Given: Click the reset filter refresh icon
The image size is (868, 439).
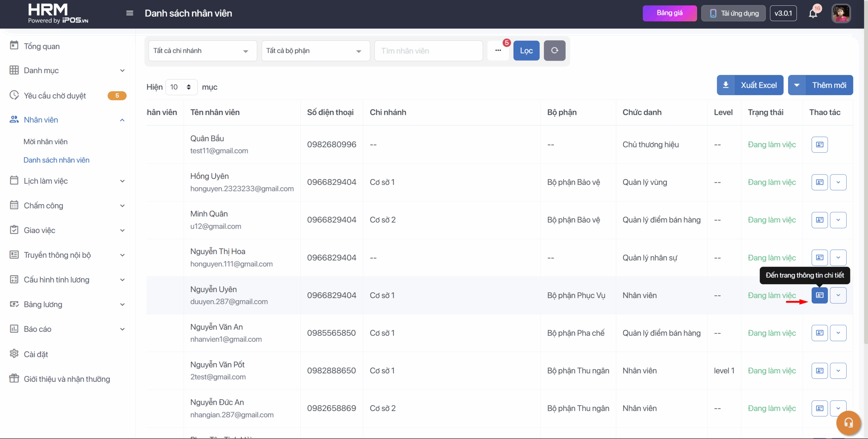Looking at the screenshot, I should (x=554, y=50).
